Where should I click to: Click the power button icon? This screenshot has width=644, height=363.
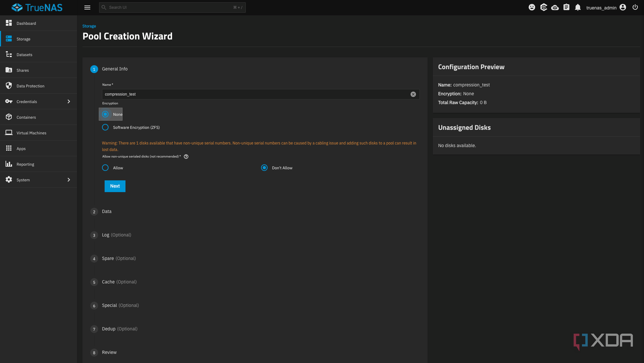(x=635, y=8)
